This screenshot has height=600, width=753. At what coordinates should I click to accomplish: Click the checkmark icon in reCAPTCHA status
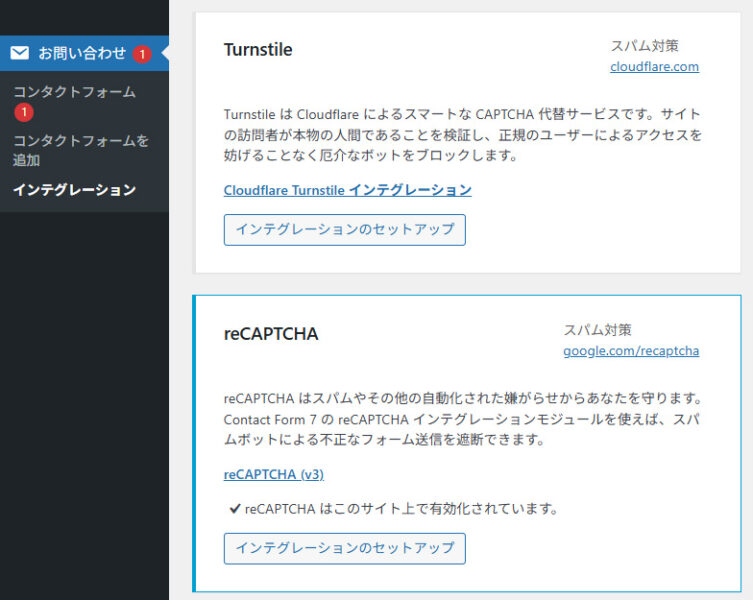pos(234,509)
